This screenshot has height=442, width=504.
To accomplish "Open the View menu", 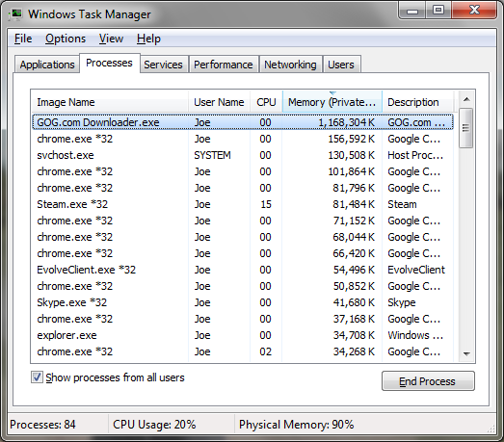I will pos(111,39).
